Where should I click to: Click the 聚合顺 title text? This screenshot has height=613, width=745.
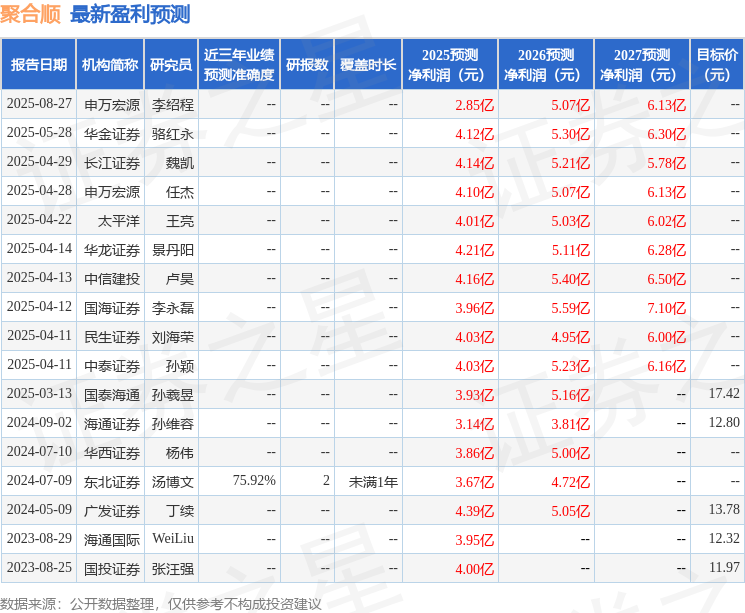pyautogui.click(x=30, y=14)
